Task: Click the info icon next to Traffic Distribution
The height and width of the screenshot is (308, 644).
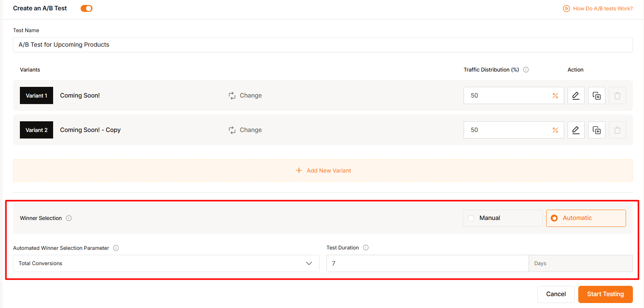Action: (x=526, y=70)
